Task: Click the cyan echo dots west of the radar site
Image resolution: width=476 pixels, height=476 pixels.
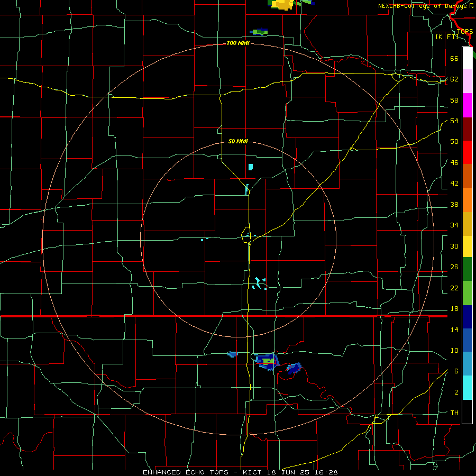Action: coord(205,239)
